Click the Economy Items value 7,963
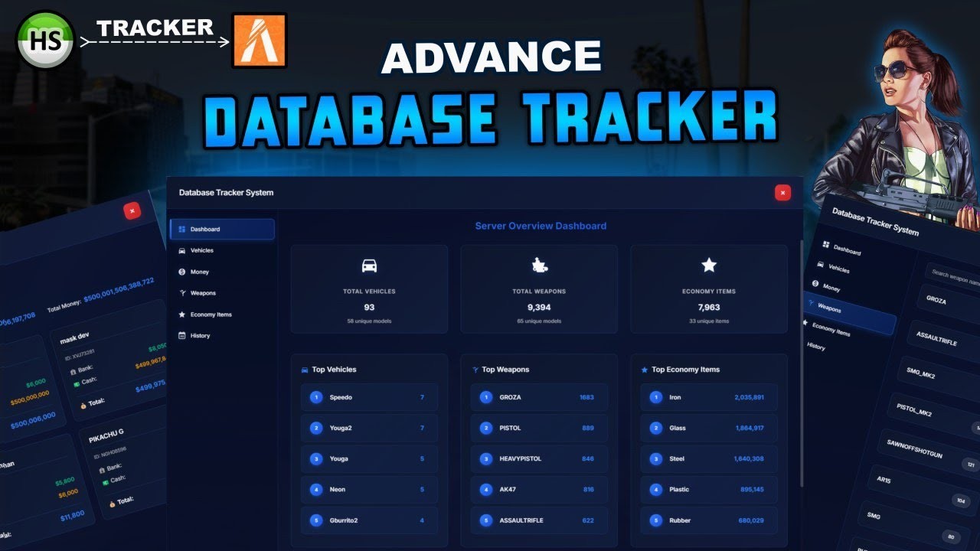The width and height of the screenshot is (980, 551). point(709,307)
